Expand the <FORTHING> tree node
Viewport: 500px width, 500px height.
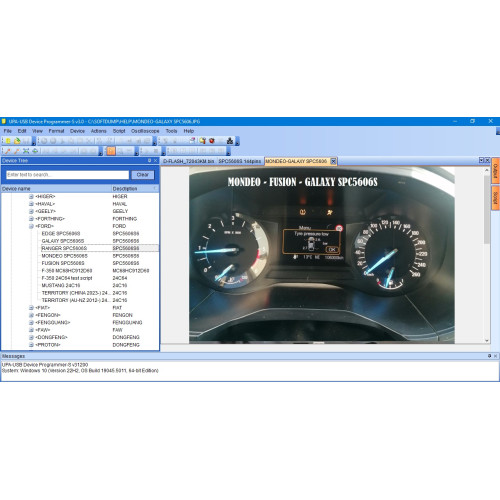(31, 219)
